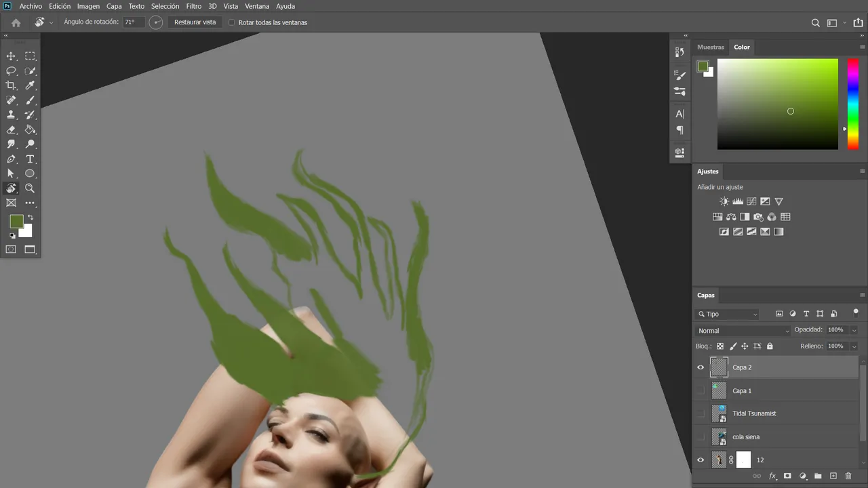868x488 pixels.
Task: Open the Tipo layer filter dropdown
Action: (727, 314)
